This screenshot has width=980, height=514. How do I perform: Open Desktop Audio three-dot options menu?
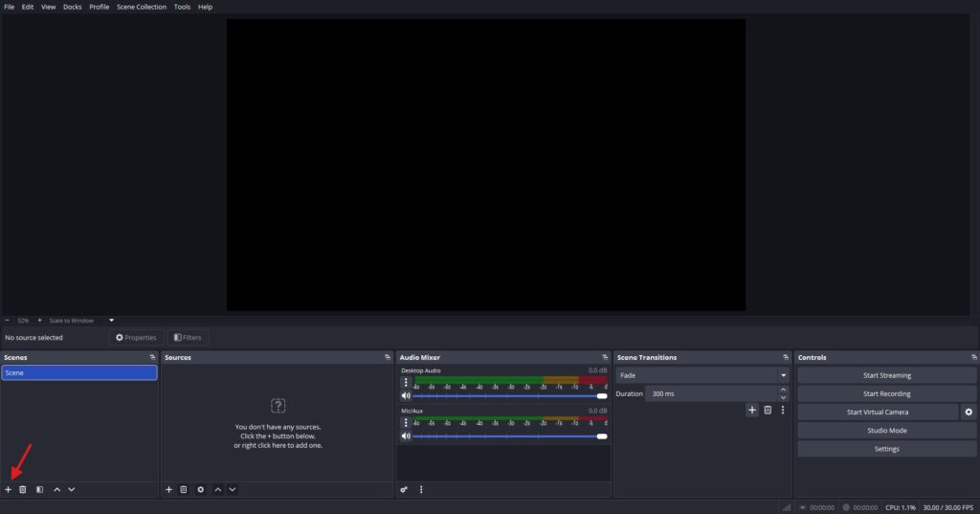click(406, 382)
